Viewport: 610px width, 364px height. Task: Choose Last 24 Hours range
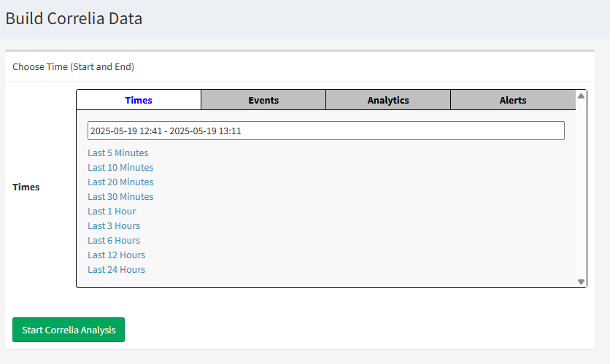pos(117,270)
